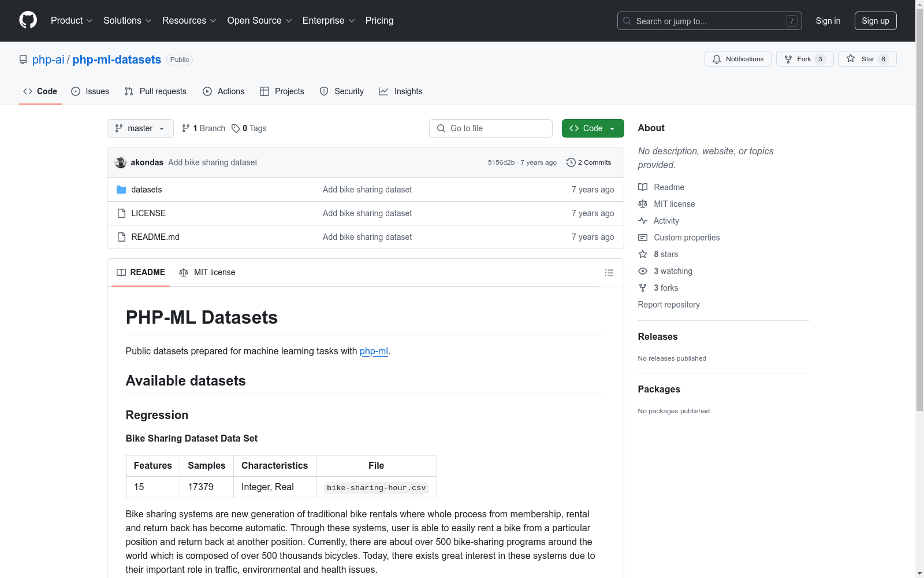This screenshot has height=578, width=924.
Task: Open MIT license link in About sidebar
Action: (666, 204)
